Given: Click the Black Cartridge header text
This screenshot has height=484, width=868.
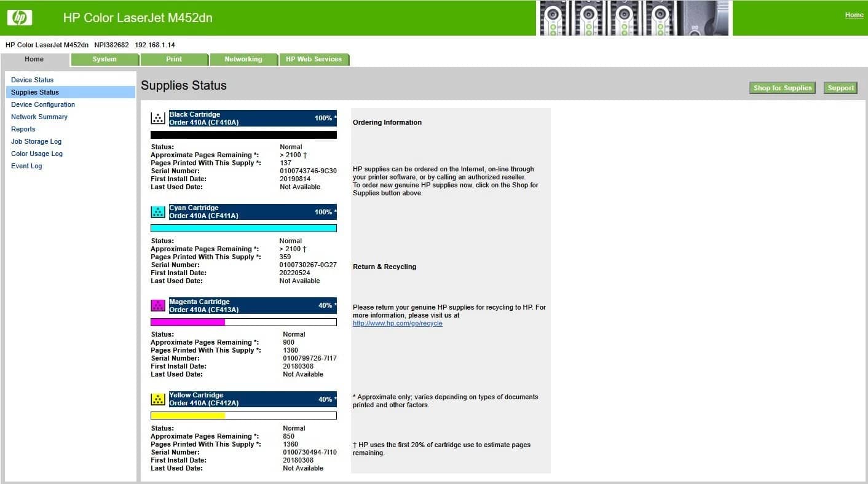Looking at the screenshot, I should pos(194,114).
